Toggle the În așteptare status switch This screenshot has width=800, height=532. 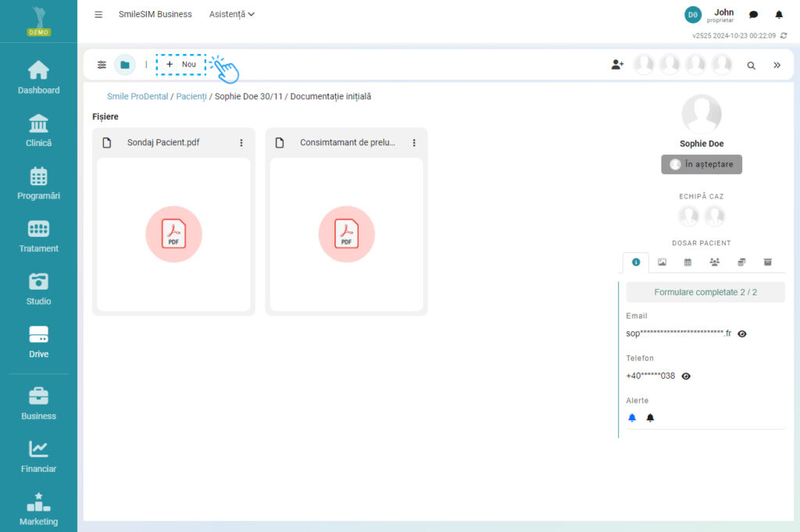click(x=675, y=164)
